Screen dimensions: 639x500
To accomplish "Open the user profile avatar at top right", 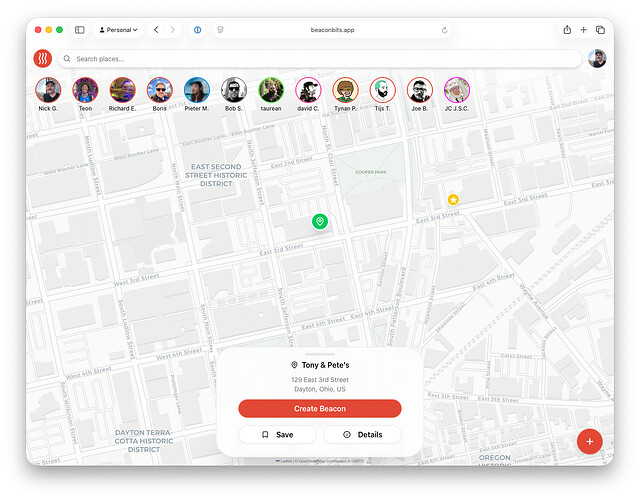I will click(597, 59).
